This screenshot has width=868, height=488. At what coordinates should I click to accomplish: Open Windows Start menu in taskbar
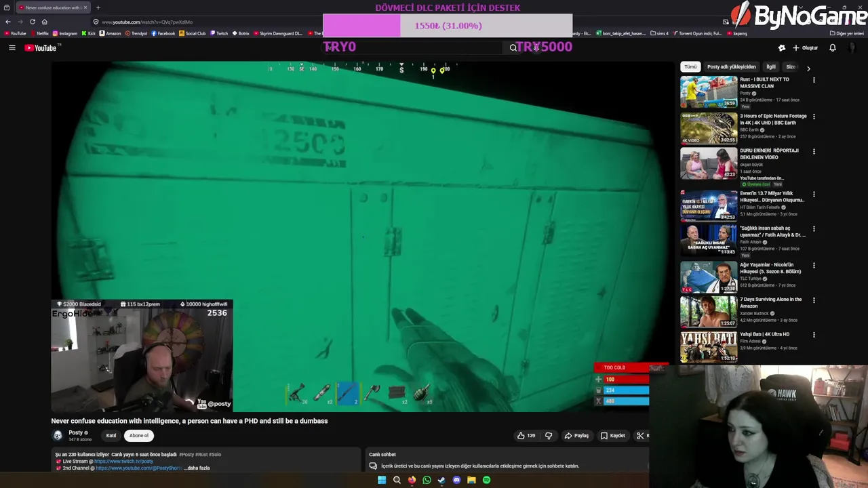[x=382, y=480]
